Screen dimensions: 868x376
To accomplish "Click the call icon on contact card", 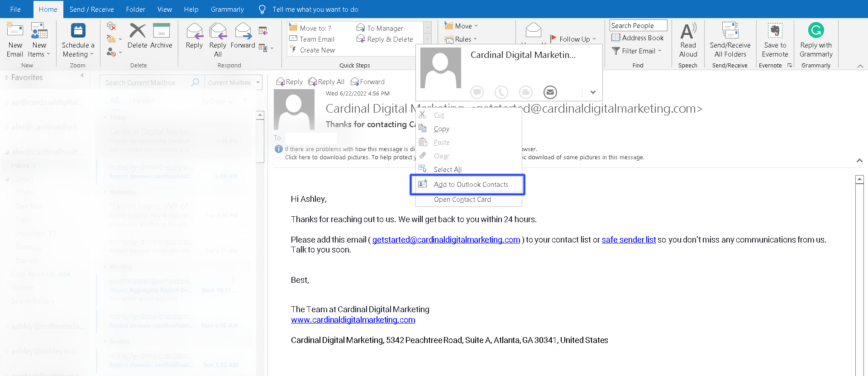I will coord(501,92).
